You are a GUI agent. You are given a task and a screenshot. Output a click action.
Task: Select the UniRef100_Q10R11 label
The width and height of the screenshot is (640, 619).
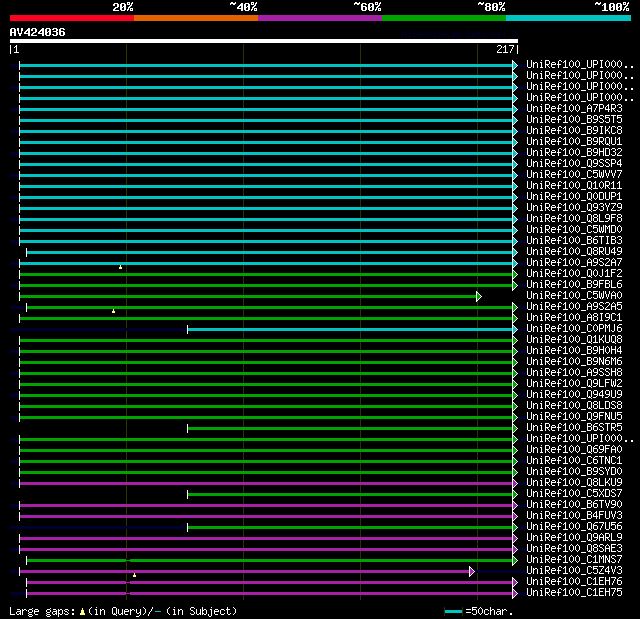pyautogui.click(x=574, y=186)
